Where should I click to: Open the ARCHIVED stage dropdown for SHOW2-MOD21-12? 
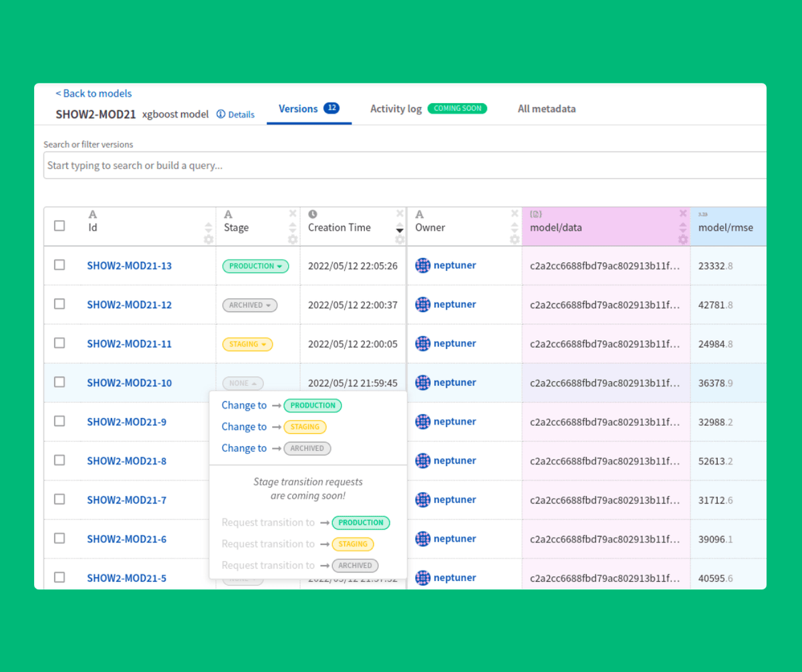(250, 305)
